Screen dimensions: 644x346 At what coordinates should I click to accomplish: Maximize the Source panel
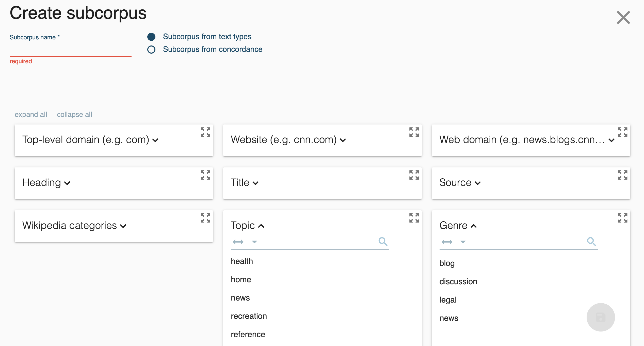tap(623, 175)
